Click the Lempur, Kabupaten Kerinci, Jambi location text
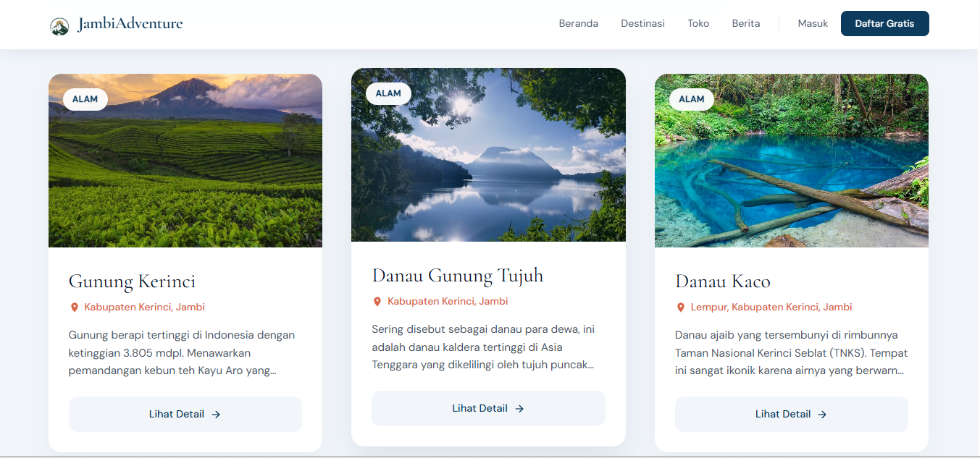The image size is (980, 458). 771,308
